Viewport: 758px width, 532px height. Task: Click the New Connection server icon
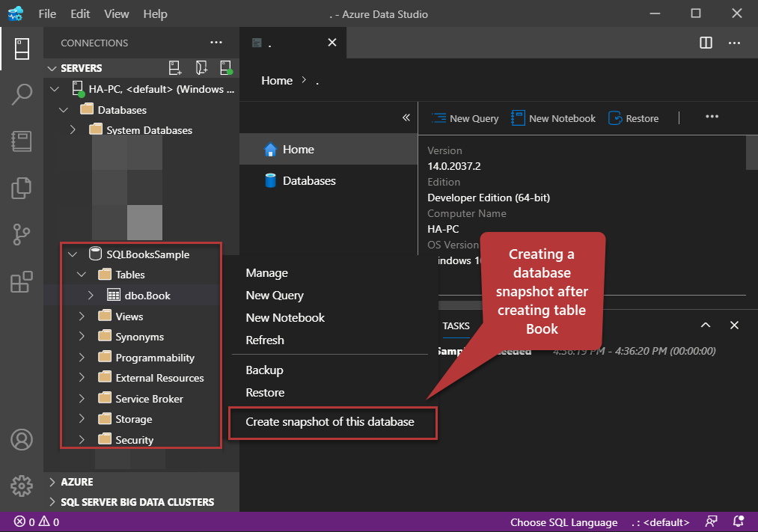tap(175, 67)
